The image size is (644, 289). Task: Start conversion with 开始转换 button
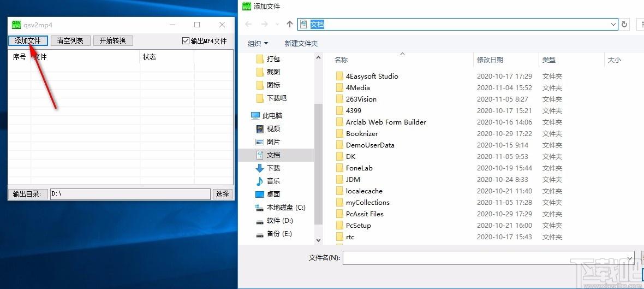coord(113,40)
